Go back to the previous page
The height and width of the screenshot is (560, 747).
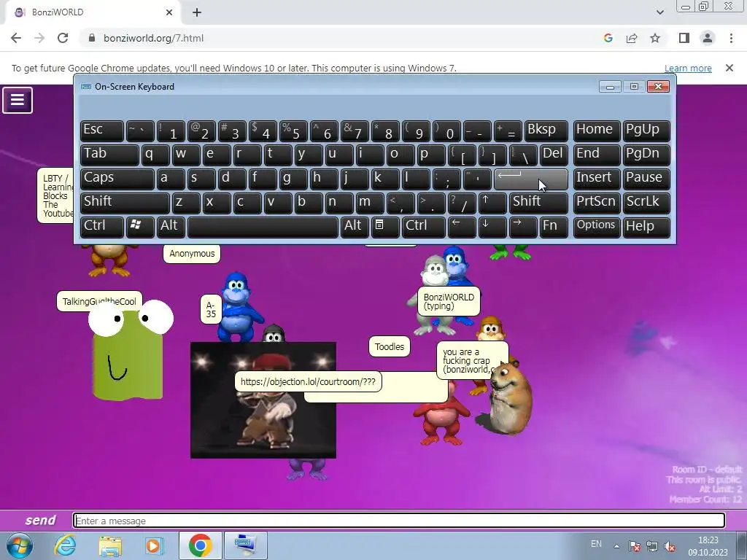[x=16, y=38]
